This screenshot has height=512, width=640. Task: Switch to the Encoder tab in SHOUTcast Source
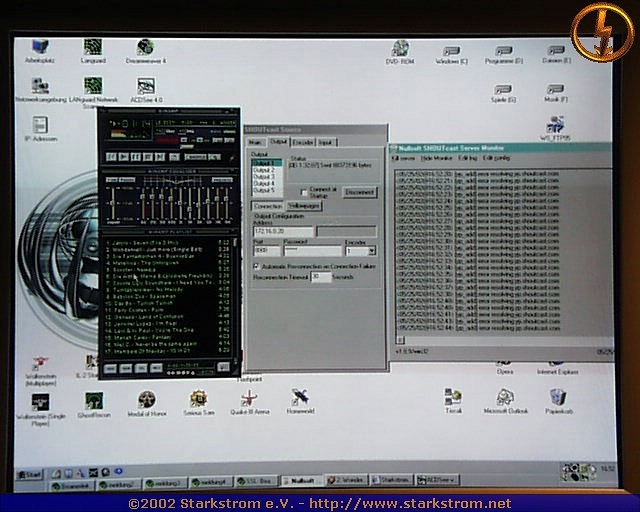(x=302, y=143)
